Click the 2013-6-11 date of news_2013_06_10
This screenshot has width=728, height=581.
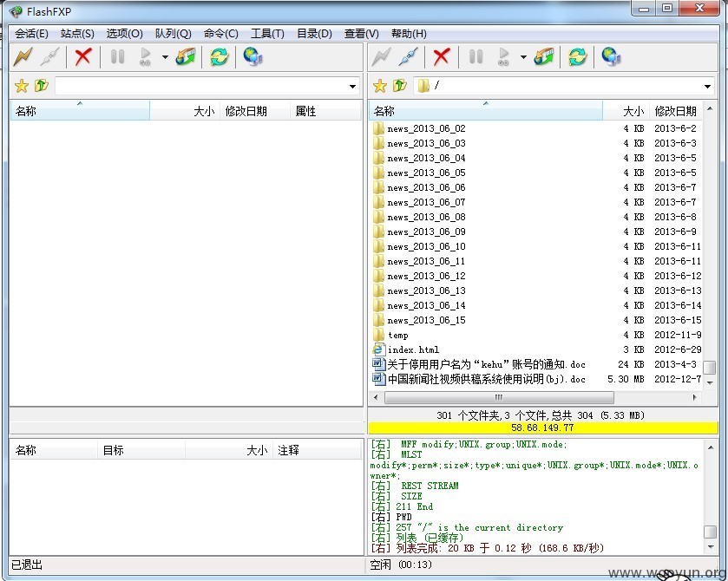click(678, 246)
